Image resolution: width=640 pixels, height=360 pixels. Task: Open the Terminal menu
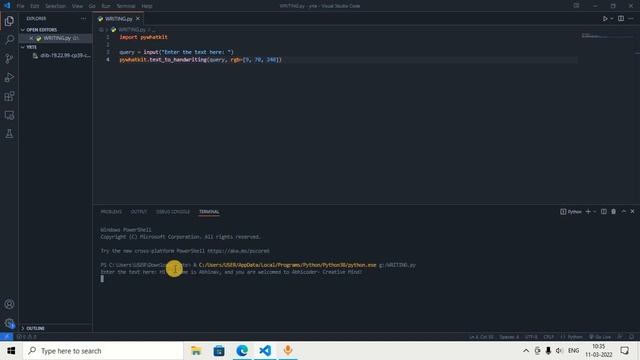126,6
